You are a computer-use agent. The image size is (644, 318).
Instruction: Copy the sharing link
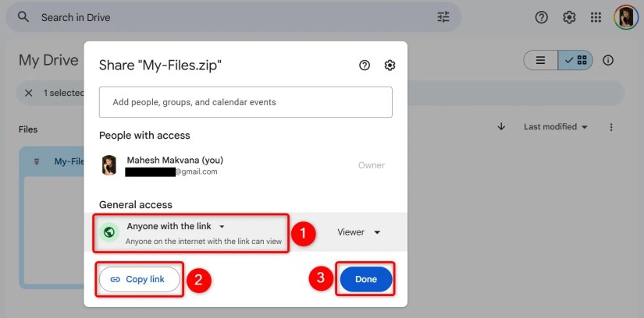[x=139, y=280]
